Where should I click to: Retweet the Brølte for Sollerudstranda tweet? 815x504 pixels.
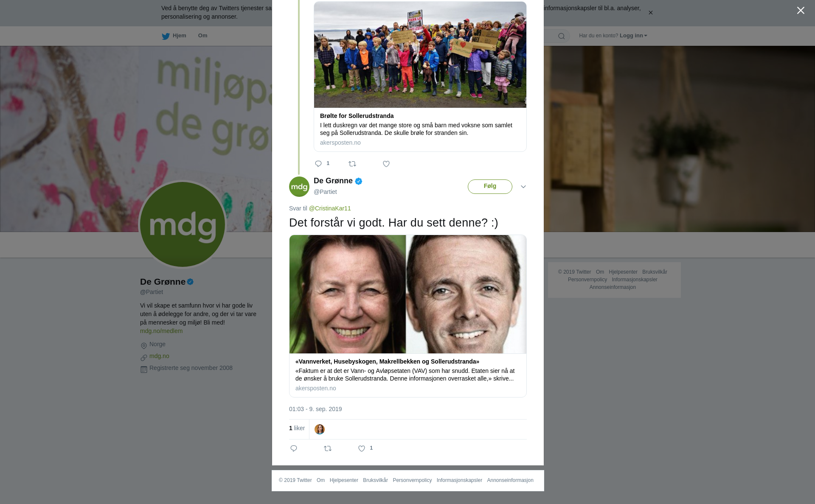coord(352,164)
